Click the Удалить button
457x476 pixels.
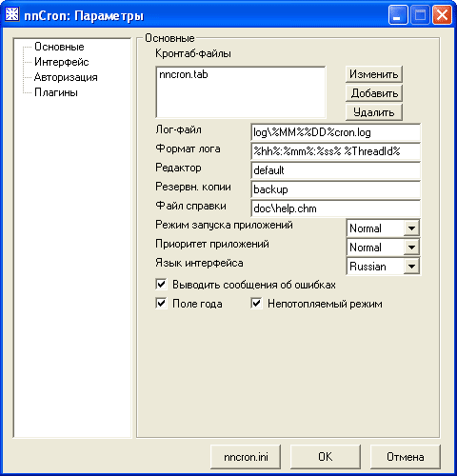(374, 112)
